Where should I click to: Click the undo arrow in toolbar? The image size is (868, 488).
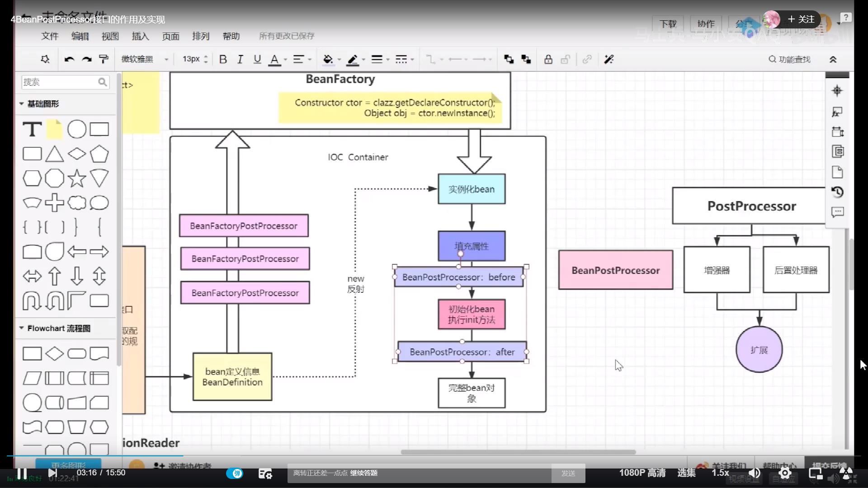click(69, 59)
